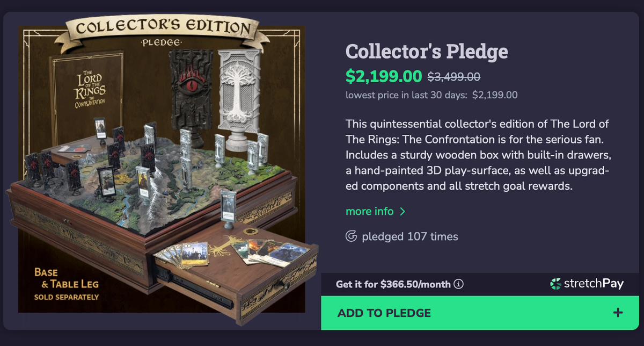Open the info icon beside $366.50/month
Image resolution: width=644 pixels, height=346 pixels.
459,284
